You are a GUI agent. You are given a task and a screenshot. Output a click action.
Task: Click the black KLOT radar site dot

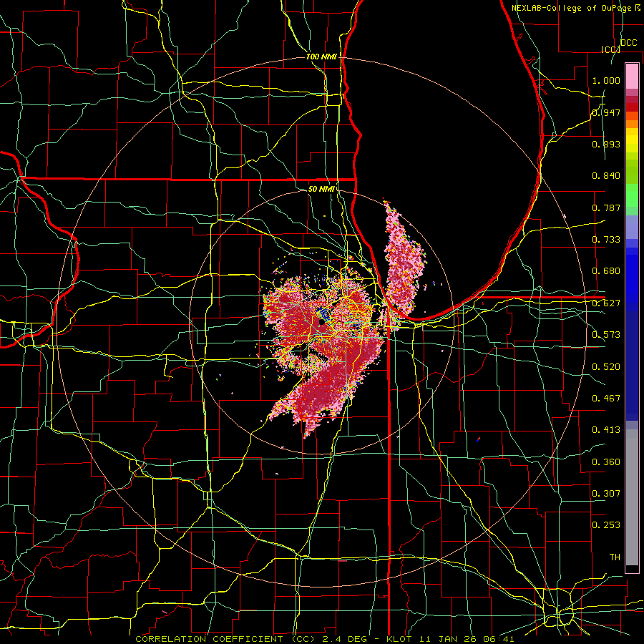click(x=321, y=323)
